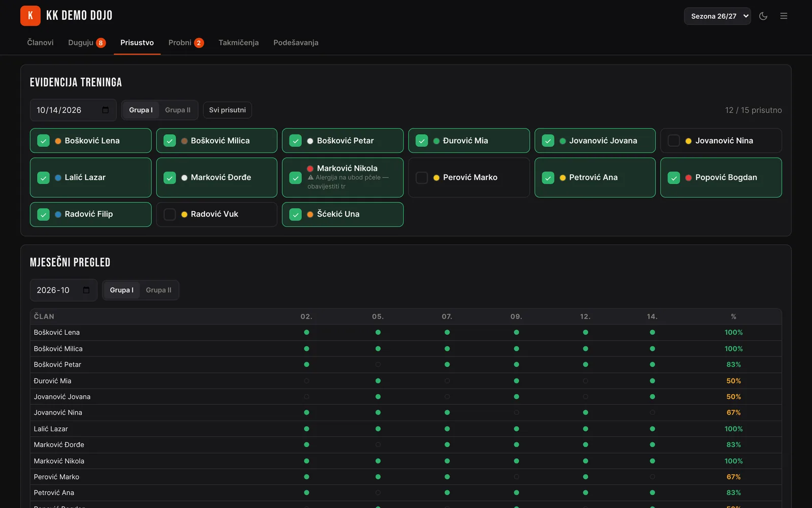Open the Članovi tab
812x508 pixels.
click(40, 43)
